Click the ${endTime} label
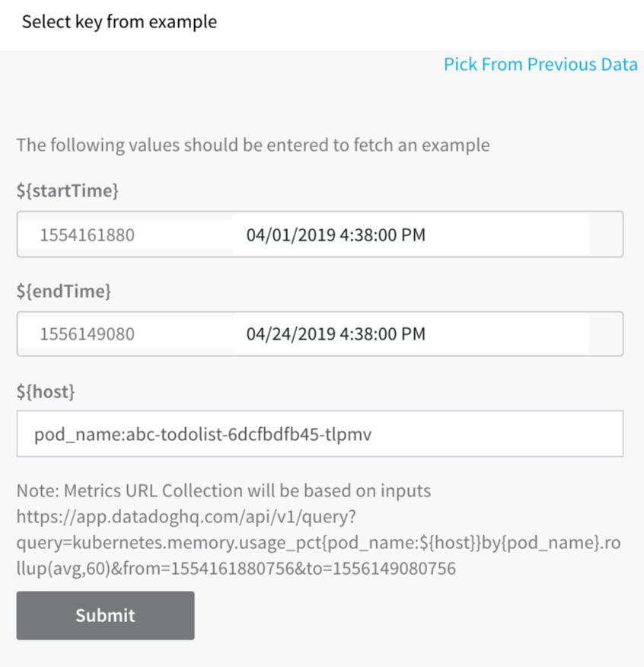 64,292
